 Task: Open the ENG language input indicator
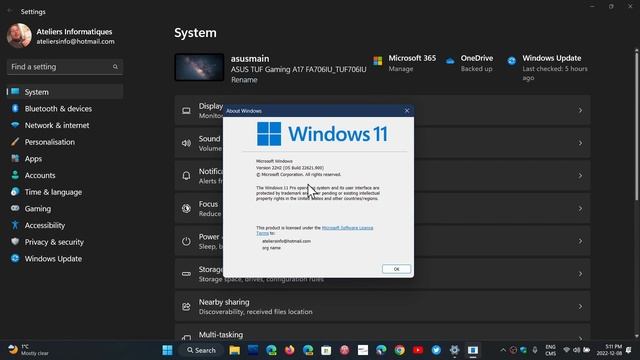coord(551,350)
